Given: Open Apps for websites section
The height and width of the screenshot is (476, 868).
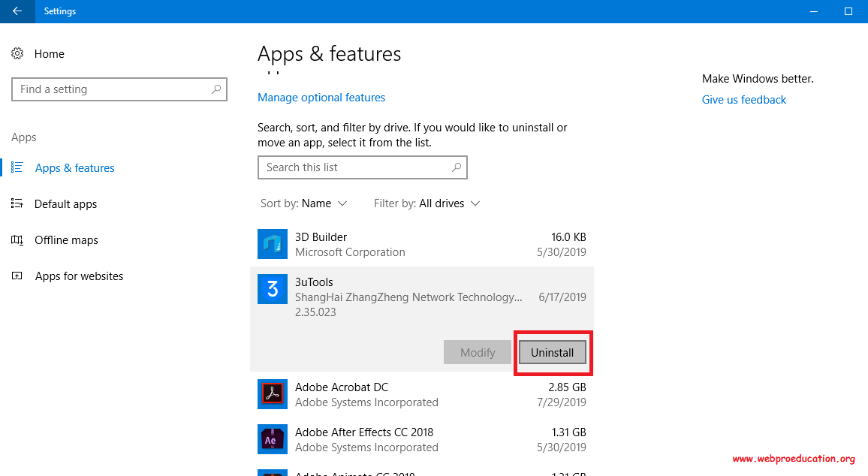Looking at the screenshot, I should (x=79, y=276).
